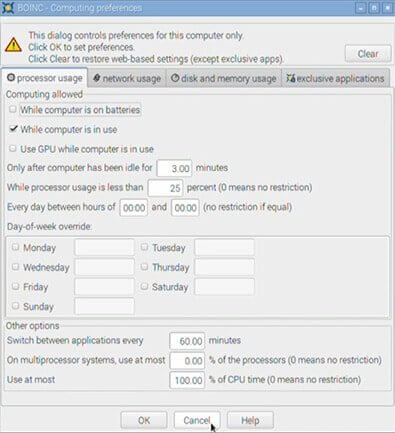Click the exclusive applications tab icon

(x=290, y=78)
